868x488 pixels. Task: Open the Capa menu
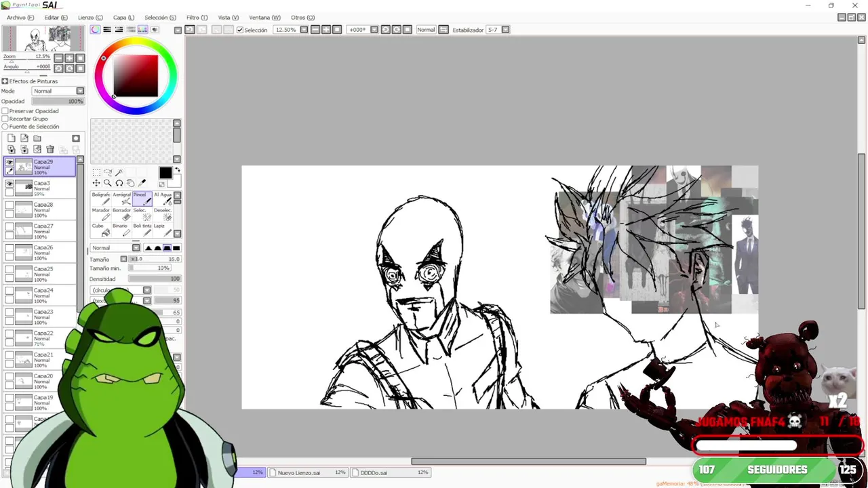coord(123,18)
